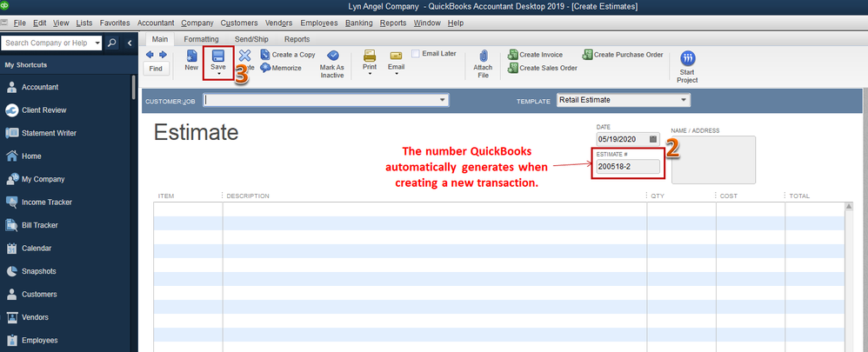Click the Estimate # field
Viewport: 868px width, 352px height.
(x=628, y=167)
